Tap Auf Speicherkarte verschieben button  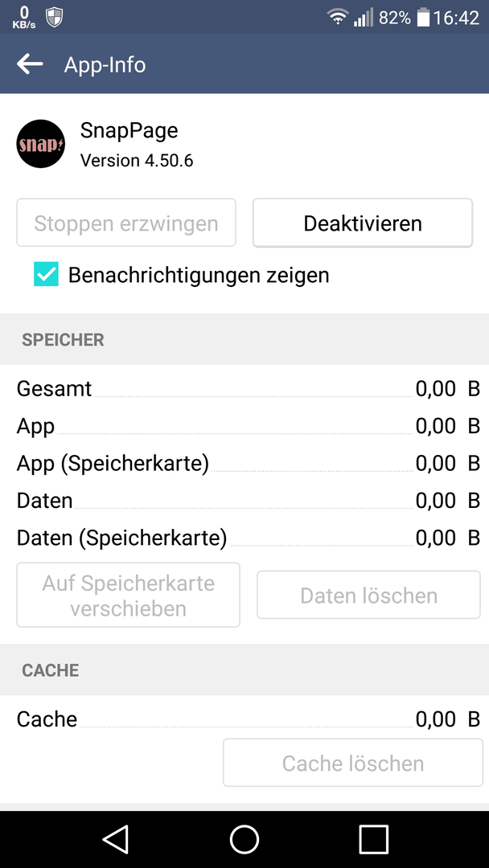pos(129,595)
